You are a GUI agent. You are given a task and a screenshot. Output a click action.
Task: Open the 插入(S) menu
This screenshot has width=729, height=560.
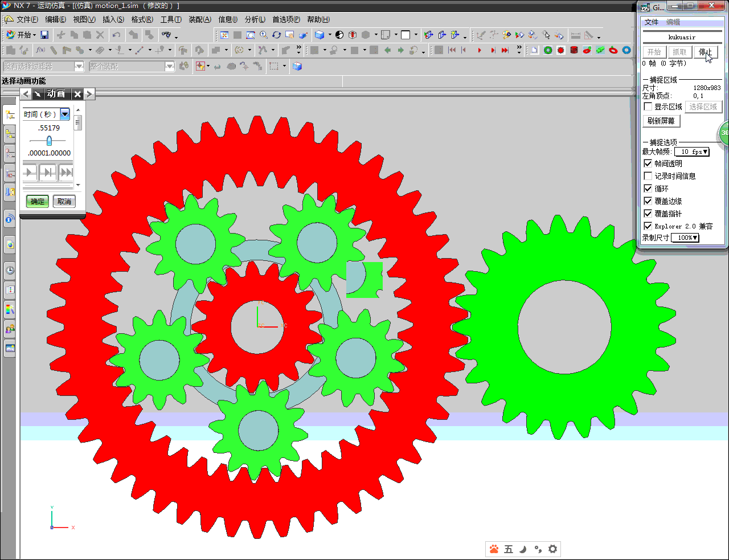(113, 19)
